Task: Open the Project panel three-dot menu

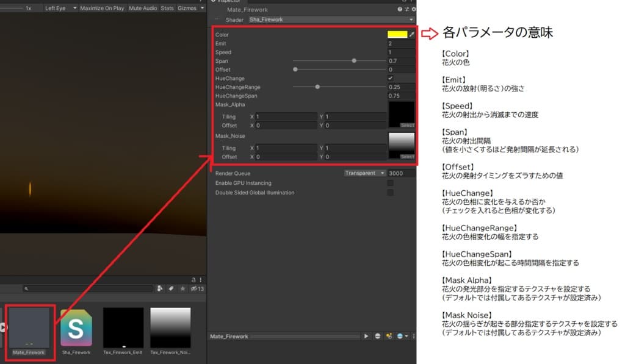Action: [x=200, y=280]
